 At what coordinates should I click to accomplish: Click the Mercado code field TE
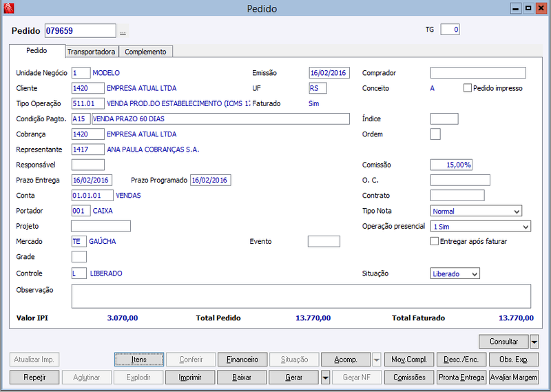[79, 242]
